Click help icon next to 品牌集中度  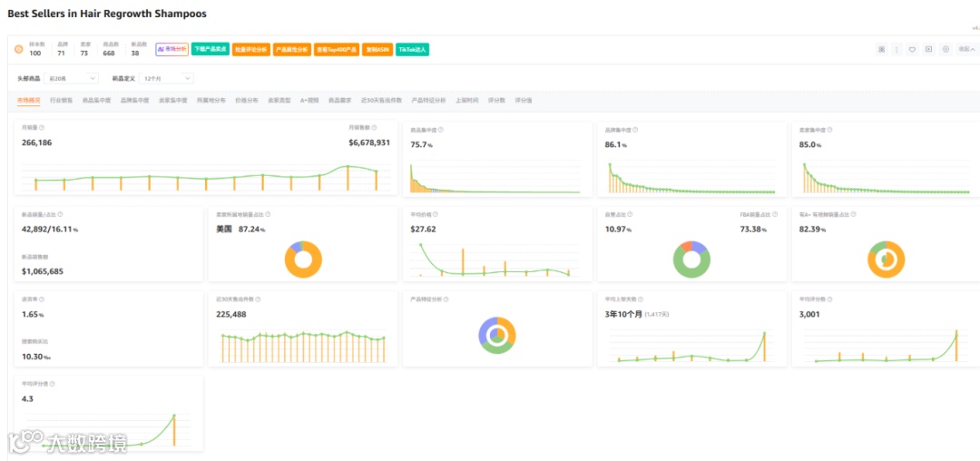[635, 130]
